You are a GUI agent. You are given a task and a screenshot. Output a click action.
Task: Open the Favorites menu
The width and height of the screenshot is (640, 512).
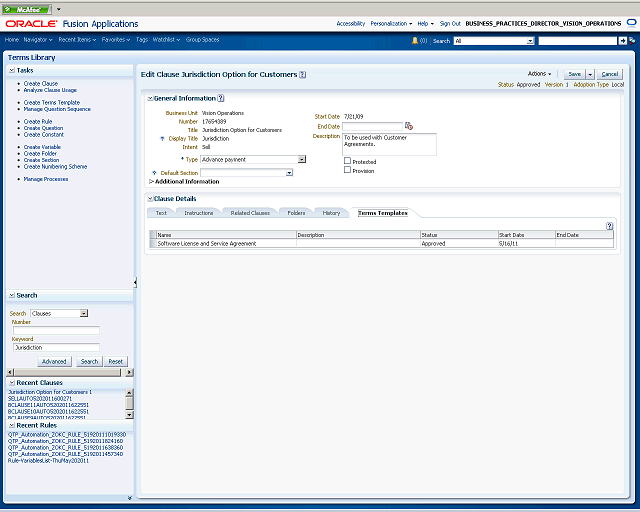pos(116,40)
